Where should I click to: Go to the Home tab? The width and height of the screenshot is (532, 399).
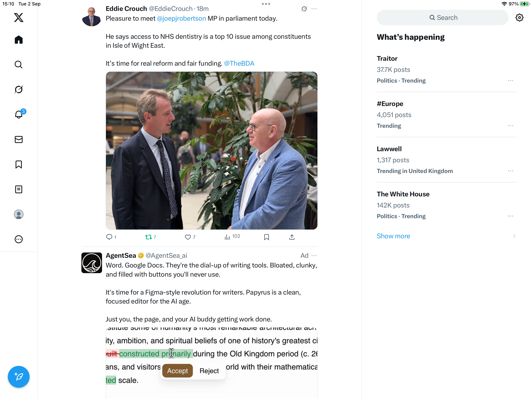tap(18, 40)
